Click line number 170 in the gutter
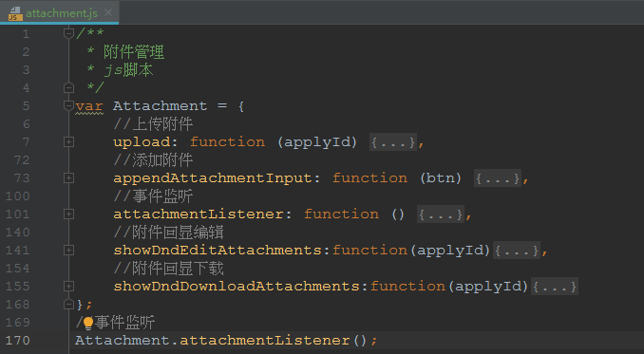The width and height of the screenshot is (644, 354). coord(18,341)
